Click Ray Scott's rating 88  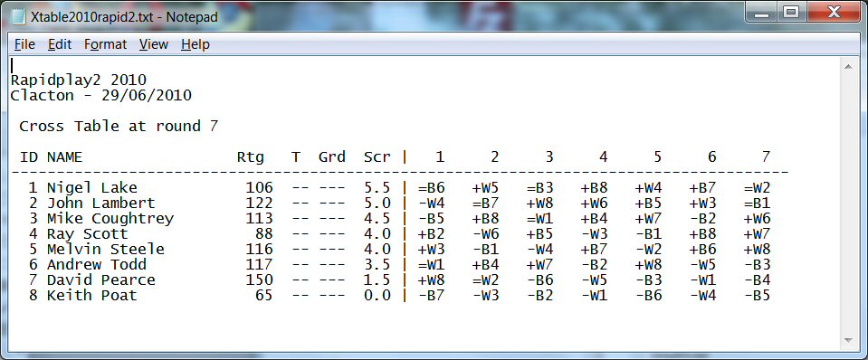pyautogui.click(x=264, y=234)
